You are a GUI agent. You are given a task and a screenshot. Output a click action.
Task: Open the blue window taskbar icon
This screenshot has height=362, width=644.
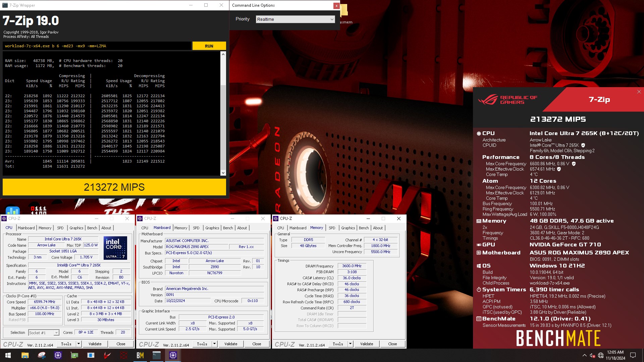[x=91, y=355]
